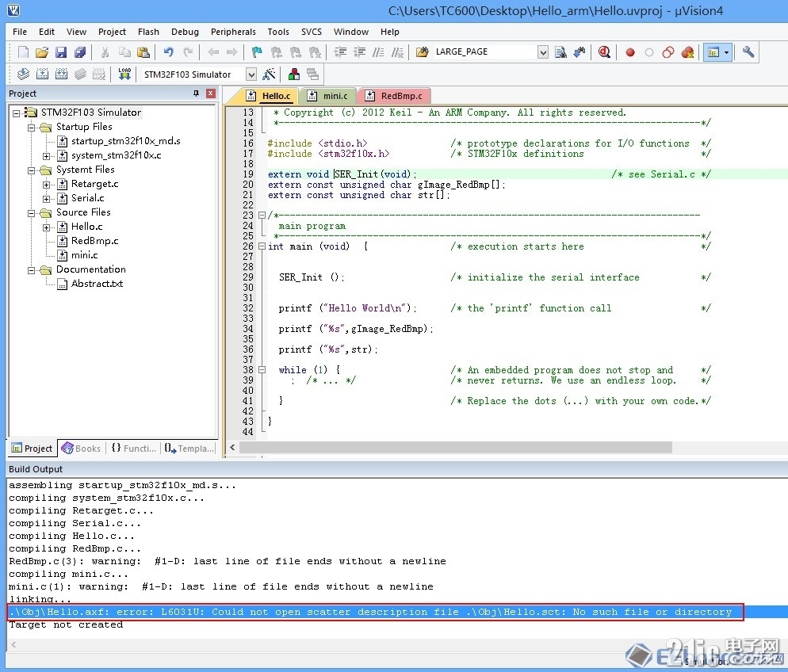
Task: Select startup_stm32f10x_md.s in project tree
Action: click(125, 141)
